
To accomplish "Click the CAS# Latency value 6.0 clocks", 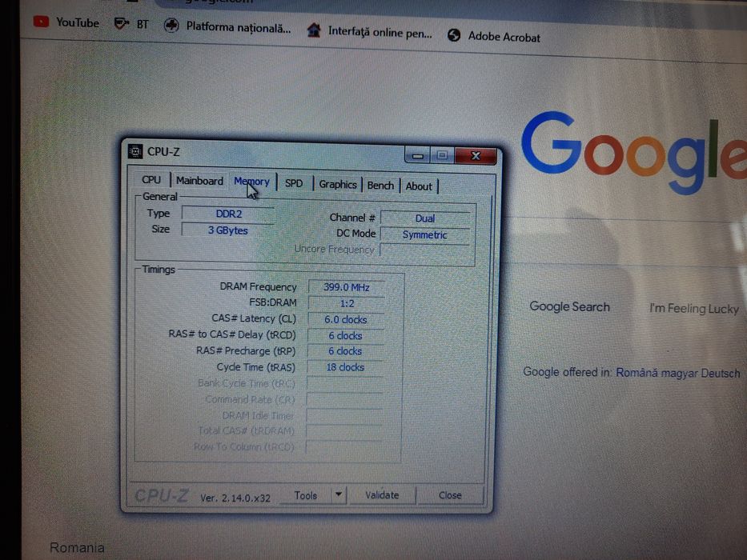I will 346,319.
